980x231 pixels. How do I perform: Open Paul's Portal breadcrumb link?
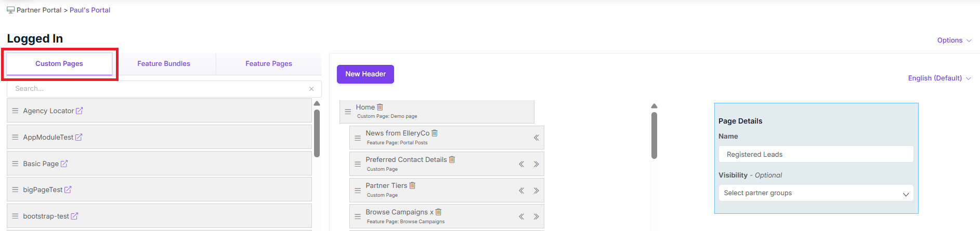pos(90,10)
